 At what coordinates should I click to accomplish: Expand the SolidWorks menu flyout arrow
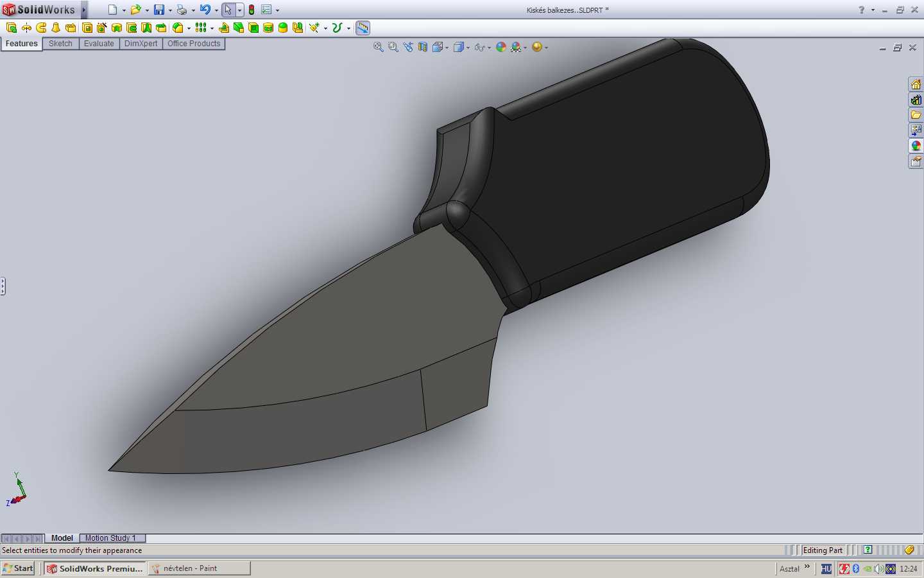(84, 10)
